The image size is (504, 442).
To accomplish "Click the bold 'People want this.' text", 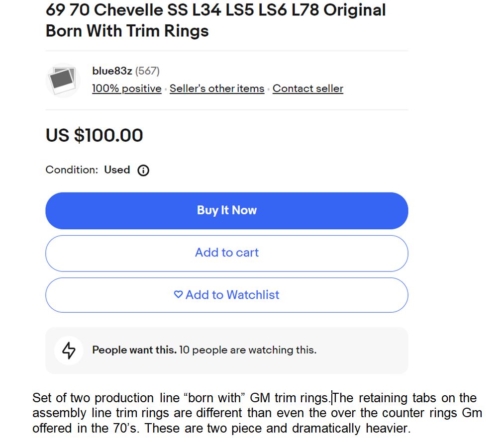I will tap(134, 350).
